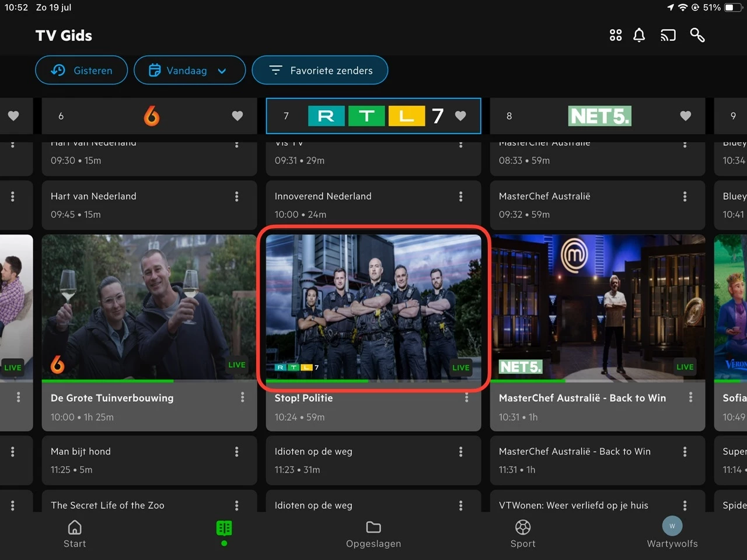This screenshot has height=560, width=747.
Task: Tap the Wi-Fi icon in the status bar
Action: (682, 8)
